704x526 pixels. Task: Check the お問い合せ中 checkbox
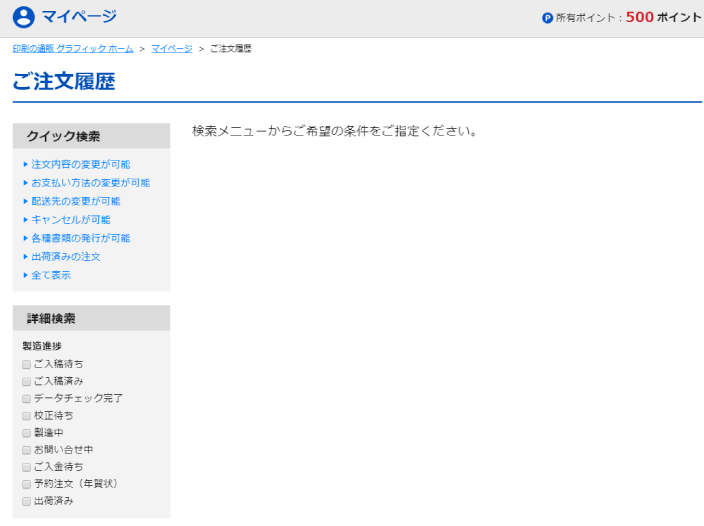[x=27, y=450]
